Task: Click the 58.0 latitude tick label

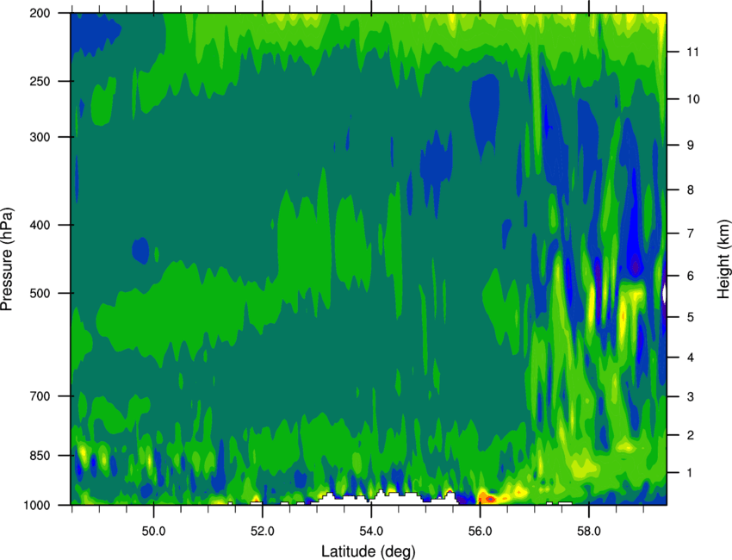Action: click(589, 532)
